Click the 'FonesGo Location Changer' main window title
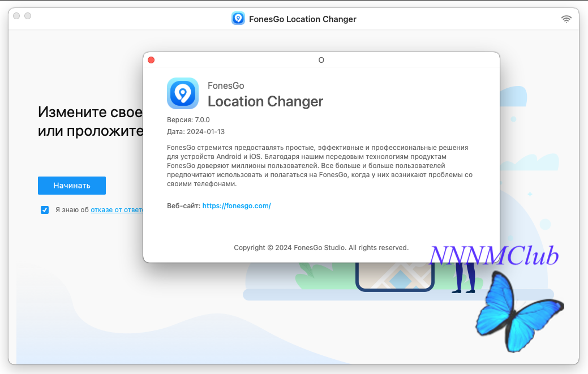Image resolution: width=588 pixels, height=374 pixels. pyautogui.click(x=303, y=19)
